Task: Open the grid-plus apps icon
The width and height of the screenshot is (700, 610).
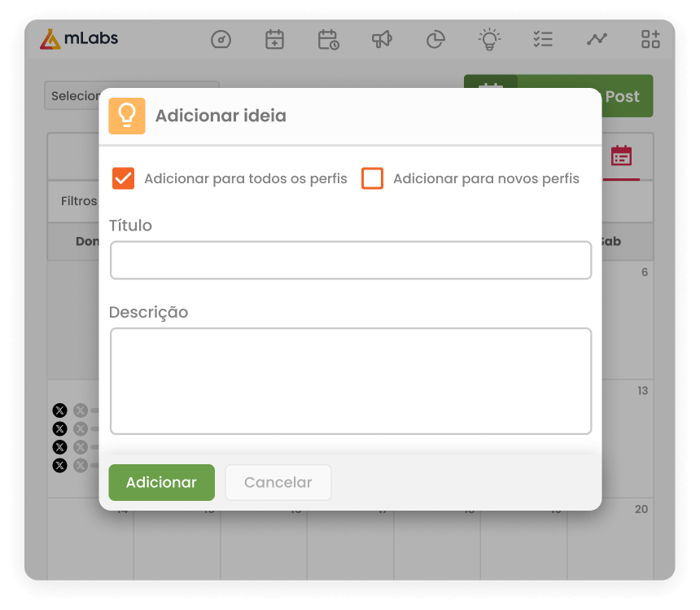Action: coord(650,38)
